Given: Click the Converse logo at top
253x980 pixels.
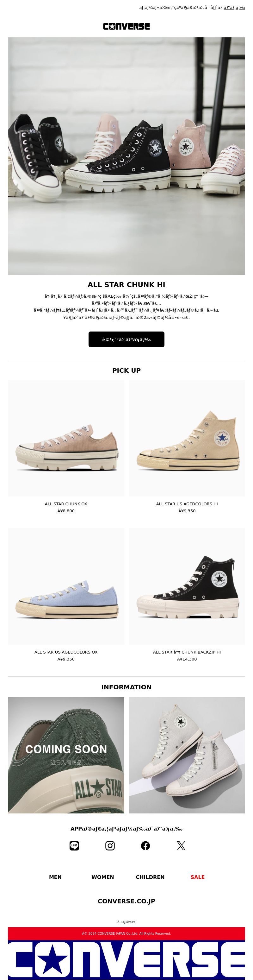Looking at the screenshot, I should 126,26.
